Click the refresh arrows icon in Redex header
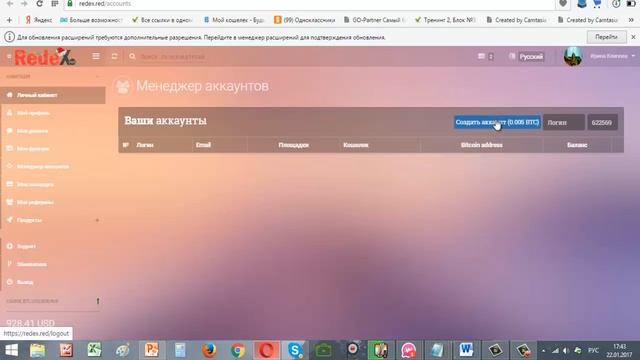Viewport: 640px width, 360px height. click(114, 56)
